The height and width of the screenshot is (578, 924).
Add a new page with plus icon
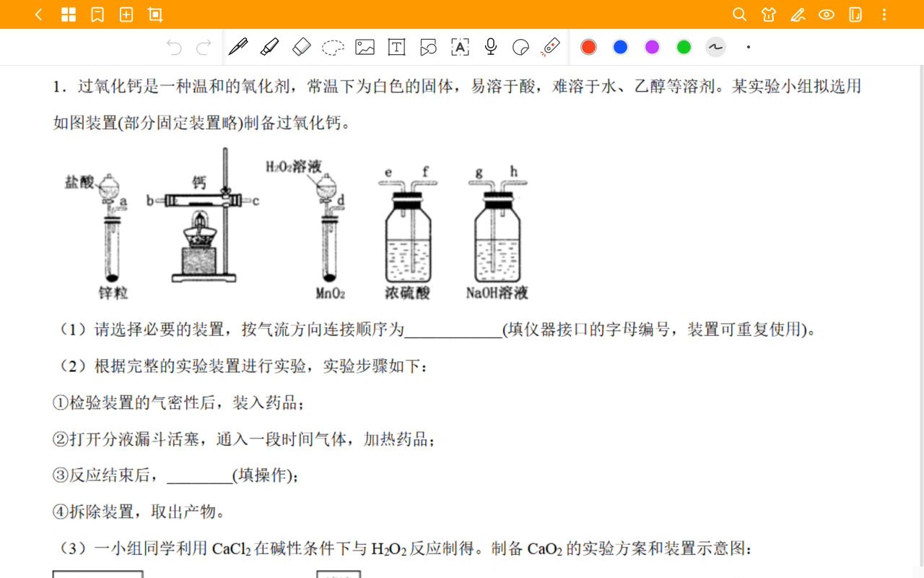pyautogui.click(x=126, y=14)
